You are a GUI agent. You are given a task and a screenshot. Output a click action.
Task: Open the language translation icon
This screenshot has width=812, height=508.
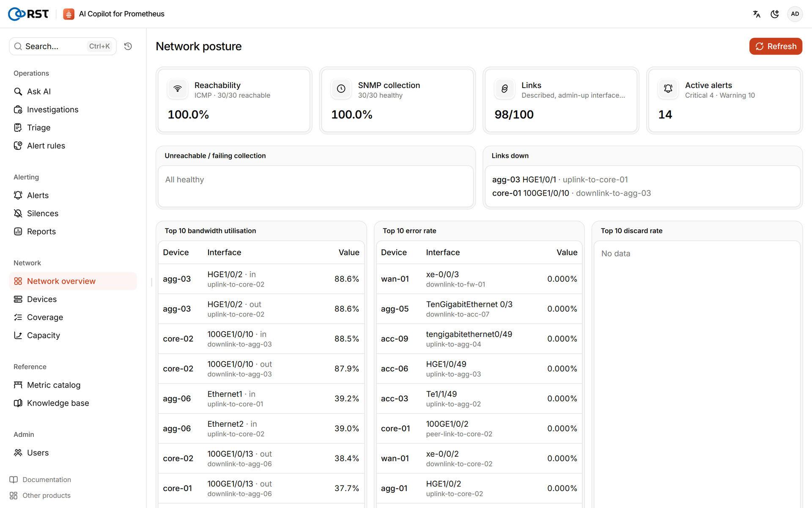757,14
